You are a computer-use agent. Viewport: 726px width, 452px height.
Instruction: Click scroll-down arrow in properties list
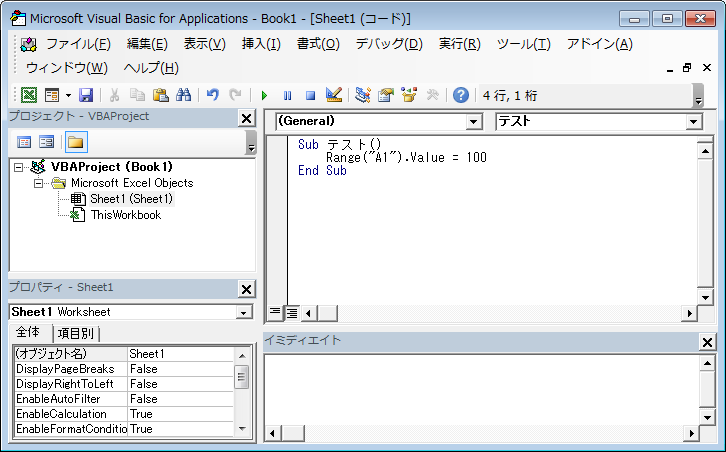click(242, 429)
